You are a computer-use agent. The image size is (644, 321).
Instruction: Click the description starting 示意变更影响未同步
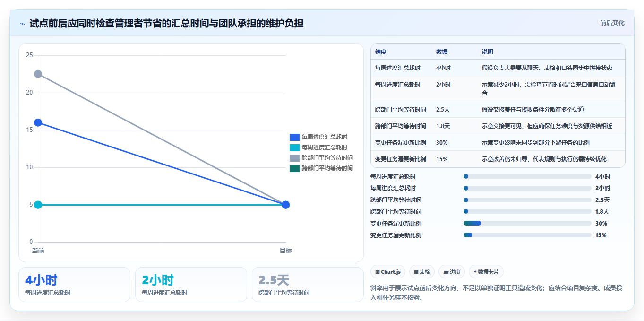click(x=535, y=143)
